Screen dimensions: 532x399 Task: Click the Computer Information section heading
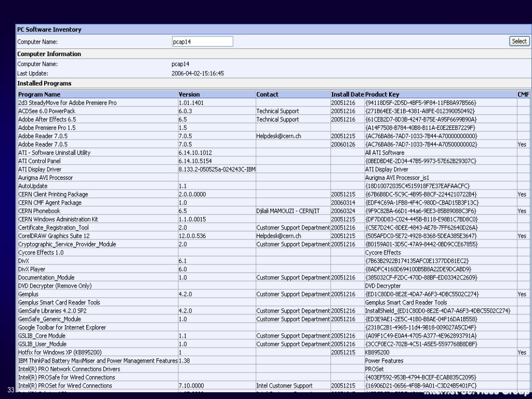tap(49, 54)
